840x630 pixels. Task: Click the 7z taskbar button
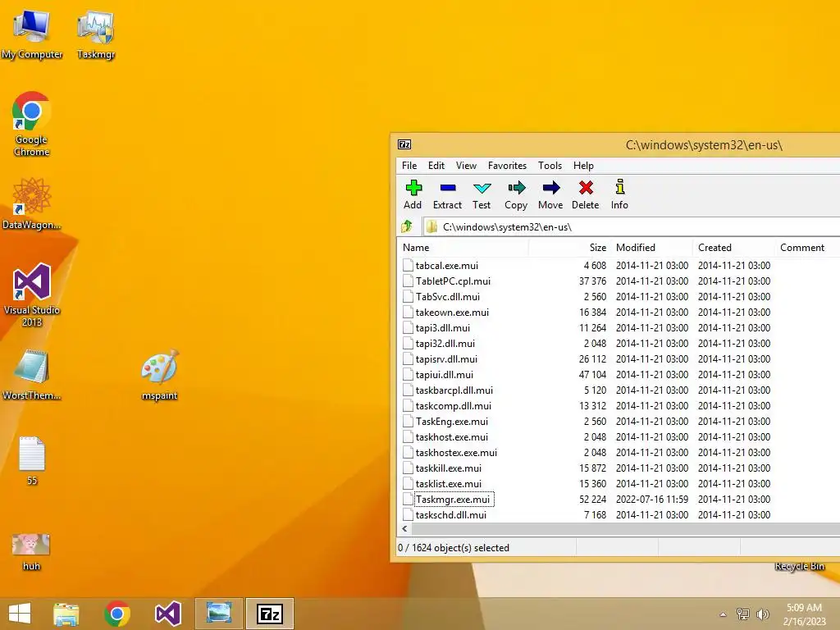click(269, 614)
